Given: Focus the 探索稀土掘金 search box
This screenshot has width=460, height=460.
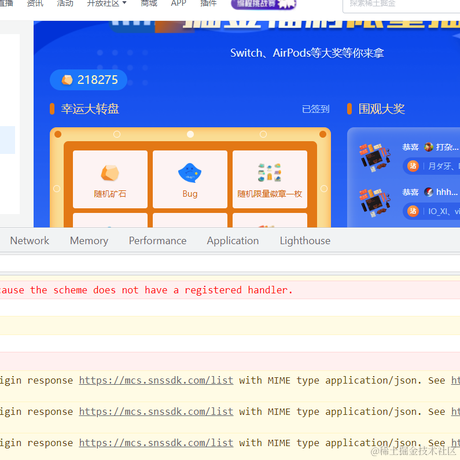Looking at the screenshot, I should click(401, 5).
